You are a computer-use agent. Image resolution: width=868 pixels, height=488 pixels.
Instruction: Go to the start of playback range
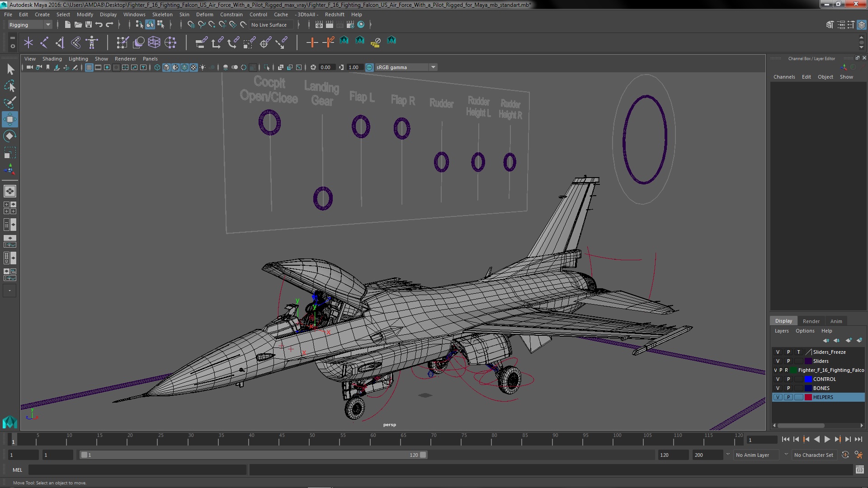(785, 439)
